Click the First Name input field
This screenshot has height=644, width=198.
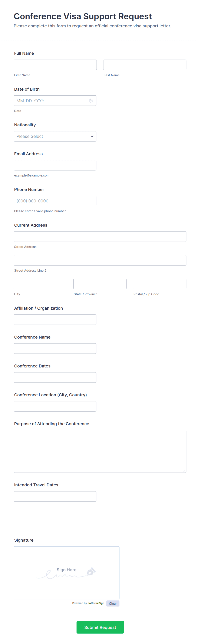[55, 65]
